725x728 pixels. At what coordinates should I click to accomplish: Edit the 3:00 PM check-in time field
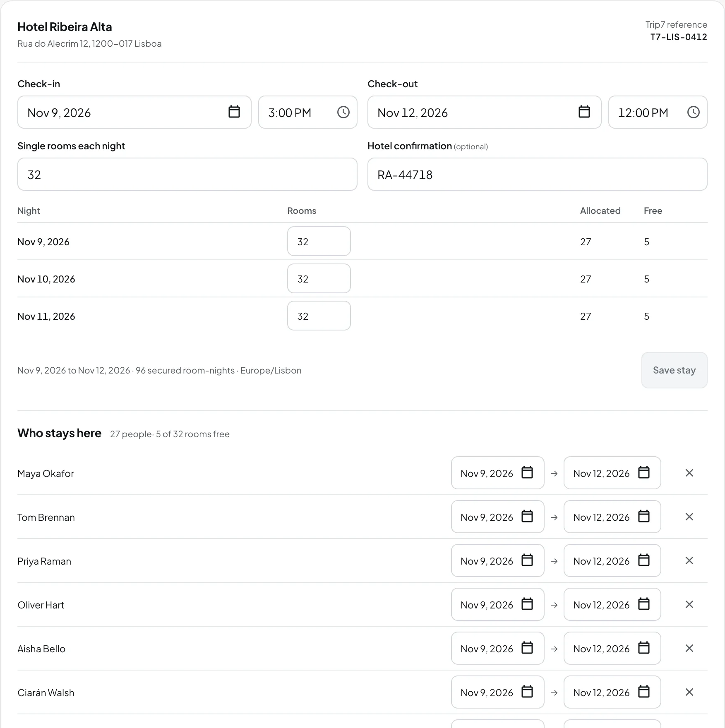click(x=307, y=112)
